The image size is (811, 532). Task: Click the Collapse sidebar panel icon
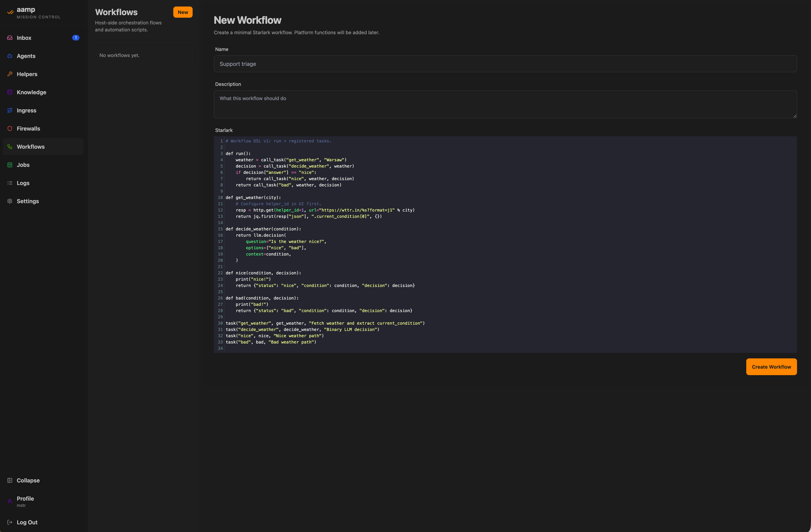(x=10, y=480)
